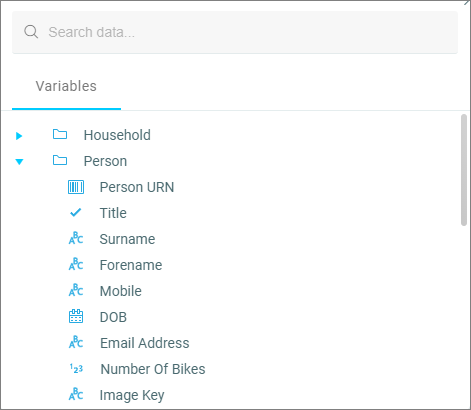Screen dimensions: 471x410
Task: Click the search magnifier icon
Action: 31,32
